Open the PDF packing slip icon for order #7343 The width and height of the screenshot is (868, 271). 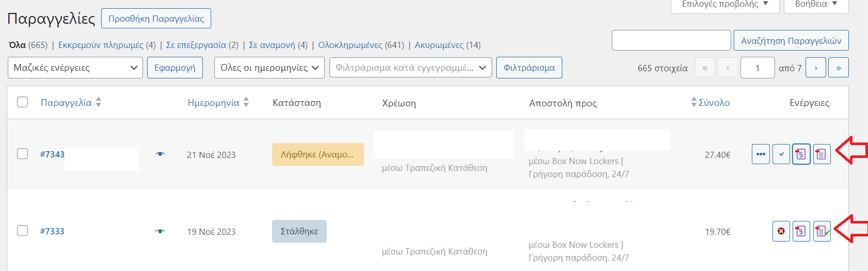click(x=822, y=154)
